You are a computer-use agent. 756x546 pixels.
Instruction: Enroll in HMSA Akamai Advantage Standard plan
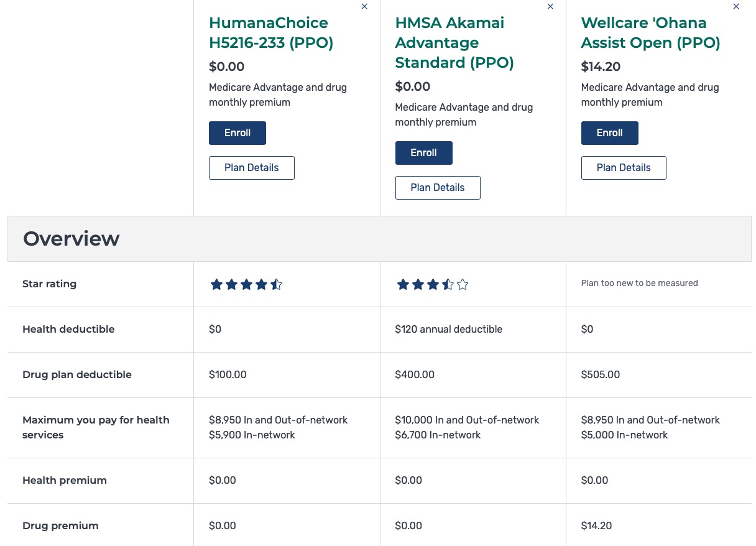[424, 153]
